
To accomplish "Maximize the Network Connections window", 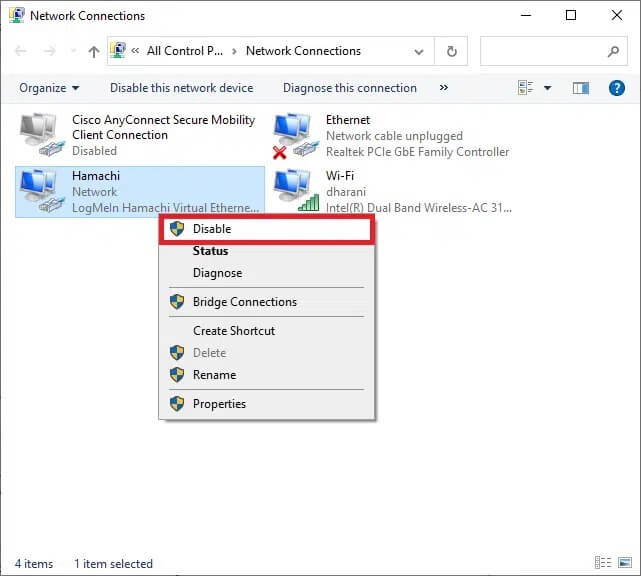I will (x=571, y=15).
